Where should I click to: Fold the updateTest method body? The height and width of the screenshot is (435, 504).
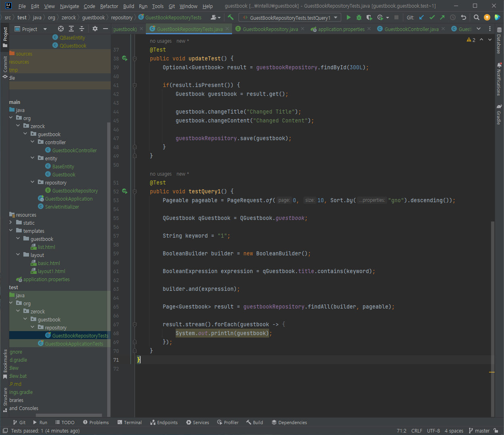pyautogui.click(x=135, y=58)
